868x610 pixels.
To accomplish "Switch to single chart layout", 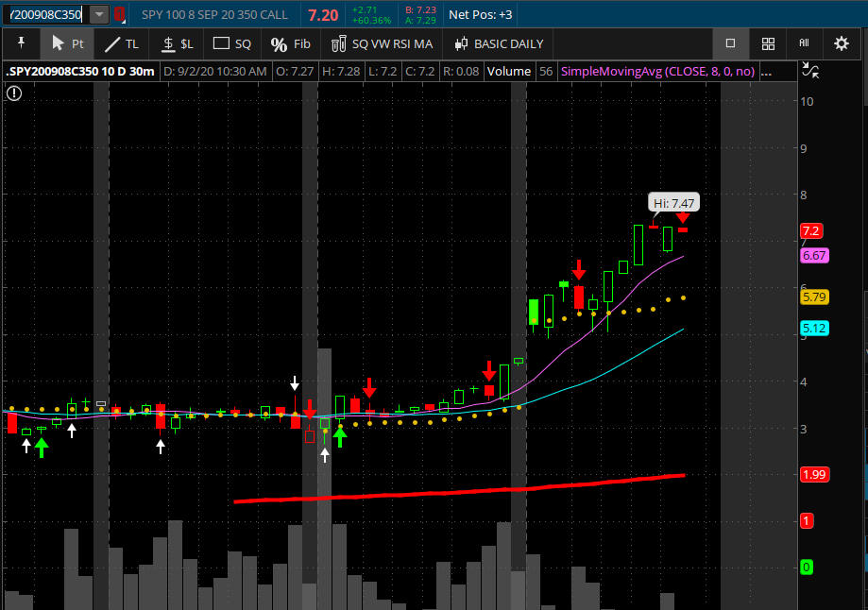I will (730, 43).
